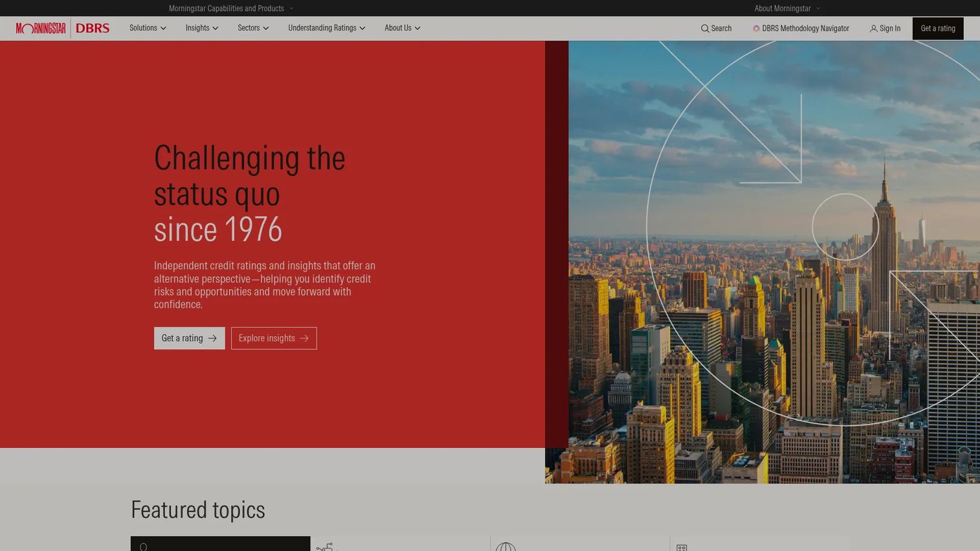980x551 pixels.
Task: Click Explore insights button
Action: pyautogui.click(x=274, y=338)
